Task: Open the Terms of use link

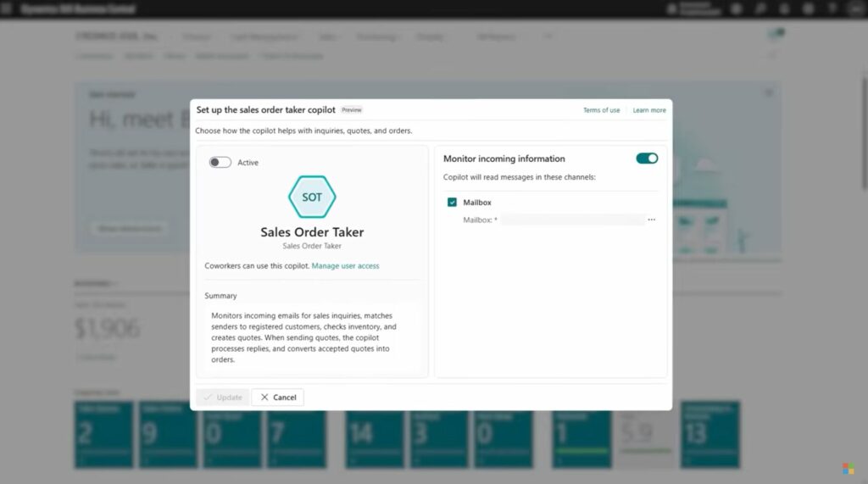Action: (x=601, y=110)
